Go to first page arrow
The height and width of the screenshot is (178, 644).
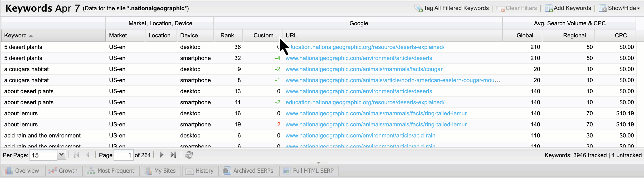(76, 155)
